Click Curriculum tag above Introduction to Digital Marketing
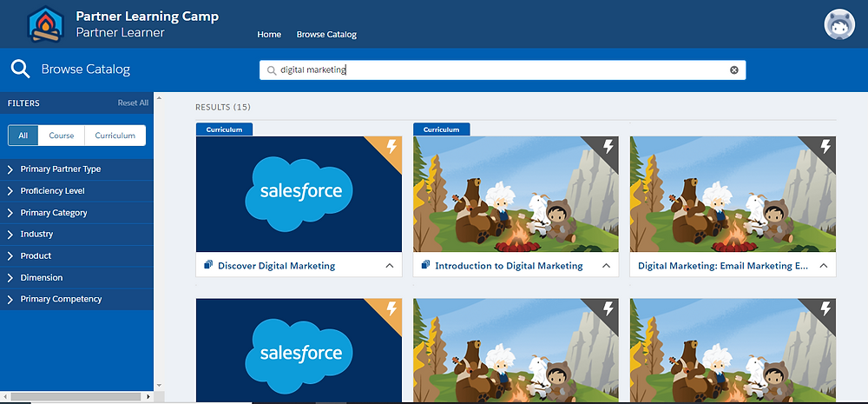 click(x=441, y=129)
